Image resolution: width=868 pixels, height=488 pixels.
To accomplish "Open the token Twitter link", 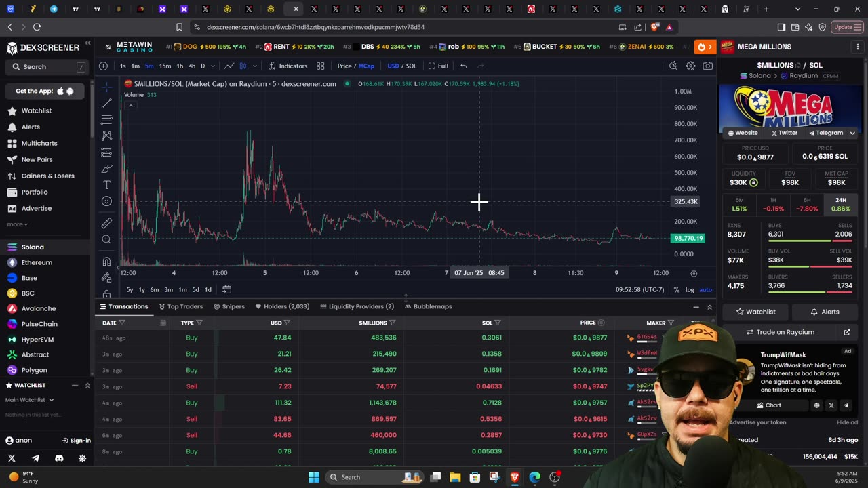I will (785, 133).
